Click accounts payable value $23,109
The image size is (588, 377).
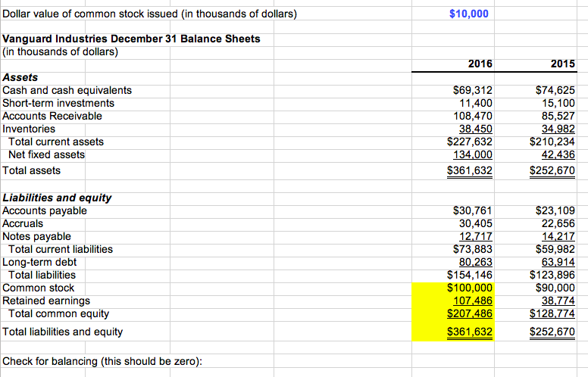[x=555, y=210]
